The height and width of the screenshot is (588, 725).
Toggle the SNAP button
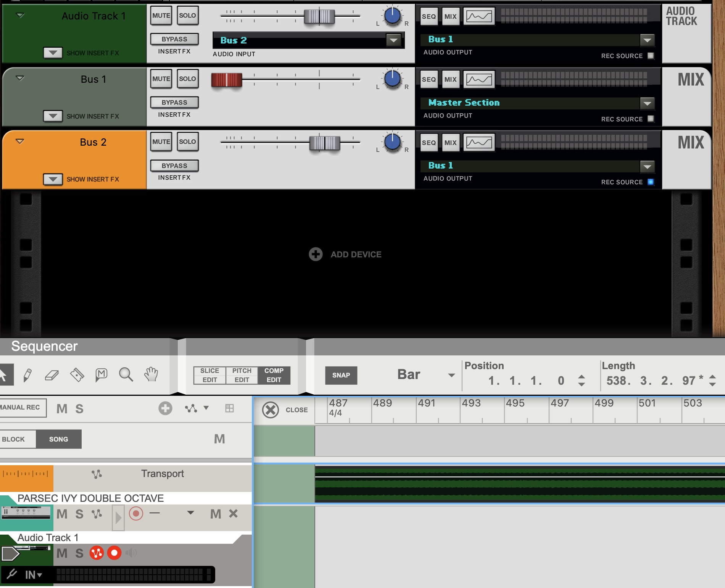point(341,375)
